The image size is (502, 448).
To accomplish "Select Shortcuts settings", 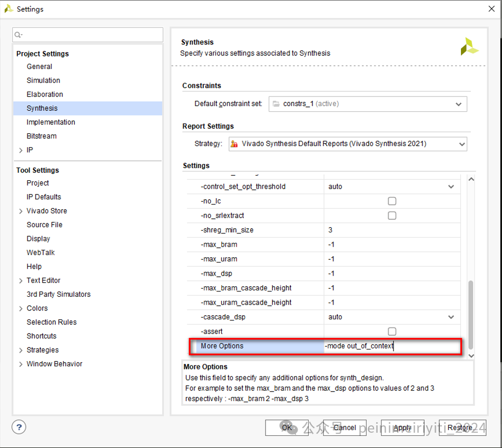I will pos(42,336).
